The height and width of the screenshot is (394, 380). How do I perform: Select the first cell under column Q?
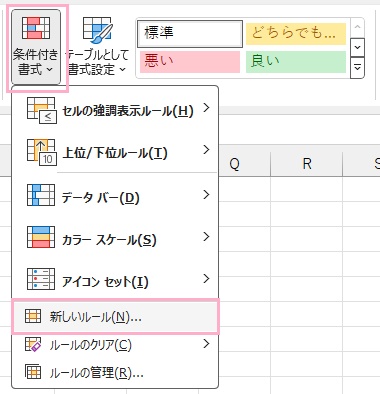pos(244,189)
